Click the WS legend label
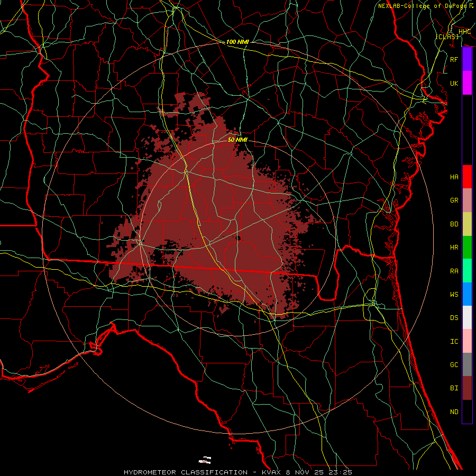Image resolution: width=476 pixels, height=476 pixels. [x=454, y=295]
